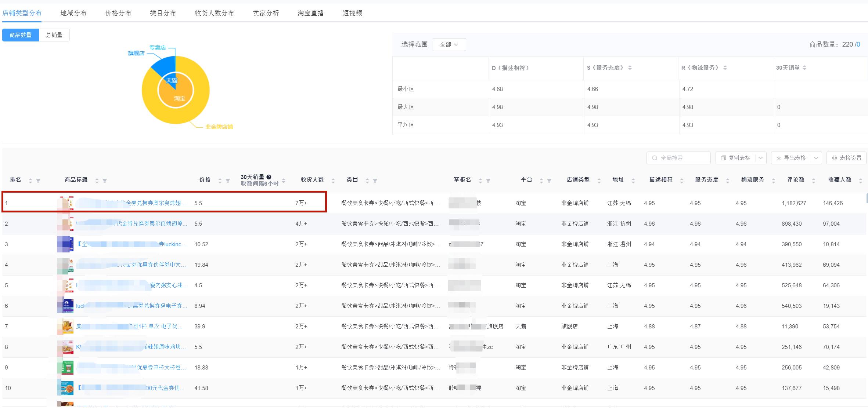The image size is (868, 408).
Task: Open the filter funnel on 平台 column
Action: coord(549,180)
